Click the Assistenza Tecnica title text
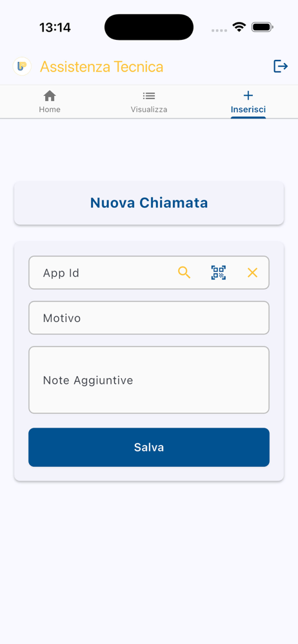This screenshot has height=644, width=298. [x=102, y=66]
